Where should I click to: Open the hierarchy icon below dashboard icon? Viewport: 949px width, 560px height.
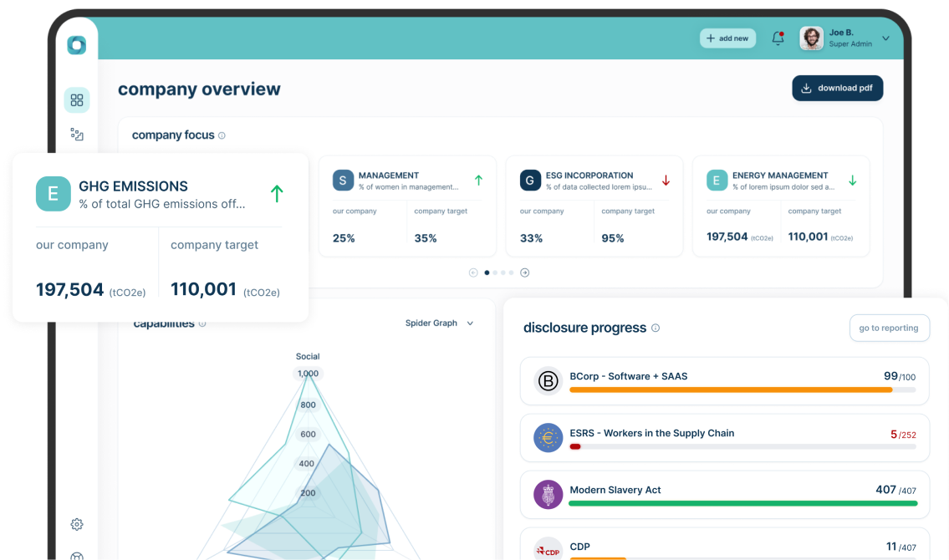77,135
